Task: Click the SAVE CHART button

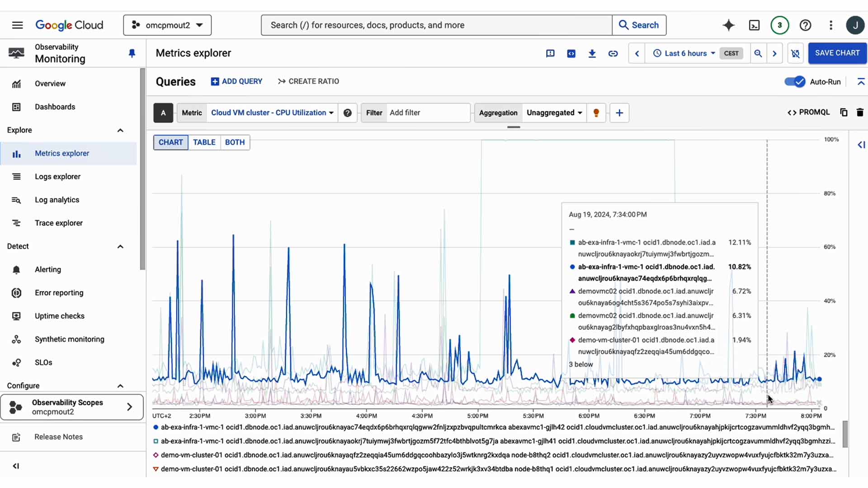Action: click(837, 53)
